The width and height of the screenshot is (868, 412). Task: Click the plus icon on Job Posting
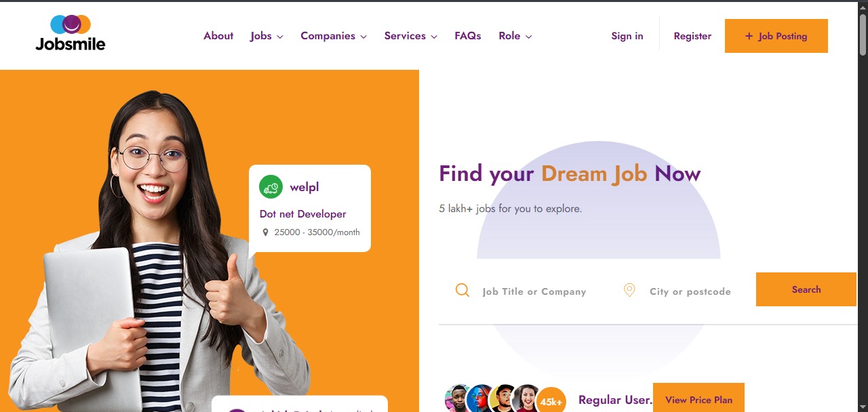click(x=749, y=36)
